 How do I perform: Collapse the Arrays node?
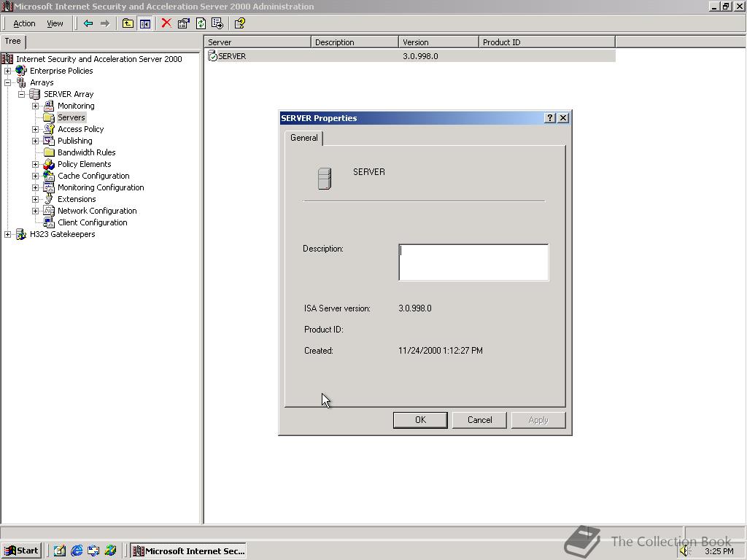[7, 82]
